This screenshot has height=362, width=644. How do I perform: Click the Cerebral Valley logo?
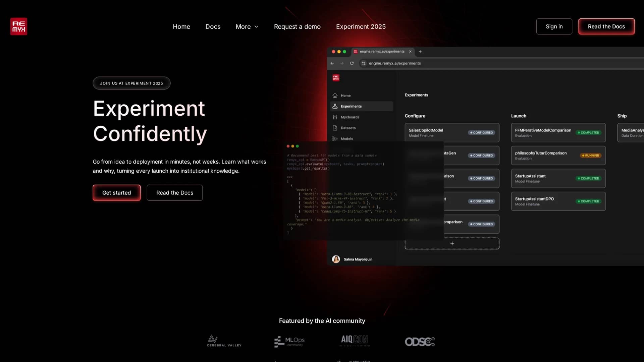click(224, 341)
